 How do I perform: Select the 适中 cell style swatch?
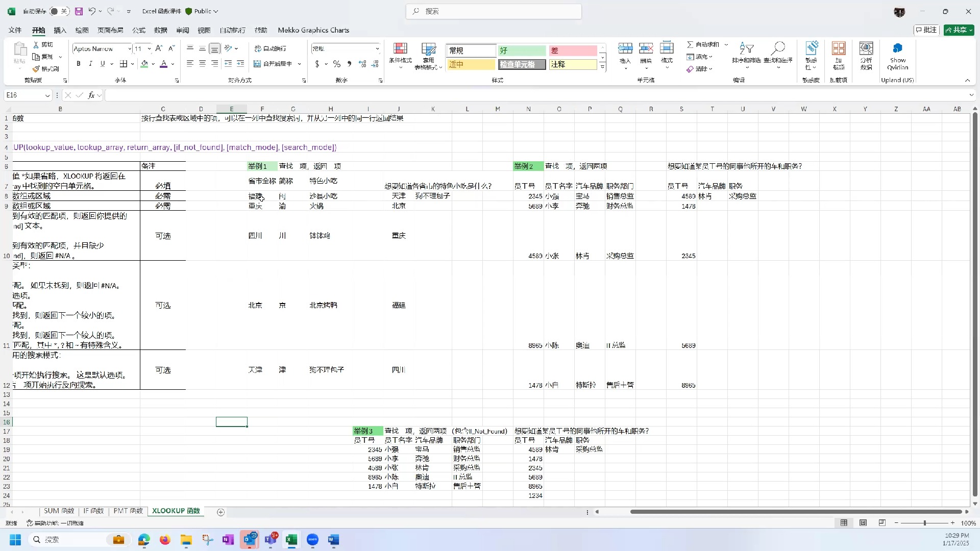[471, 64]
